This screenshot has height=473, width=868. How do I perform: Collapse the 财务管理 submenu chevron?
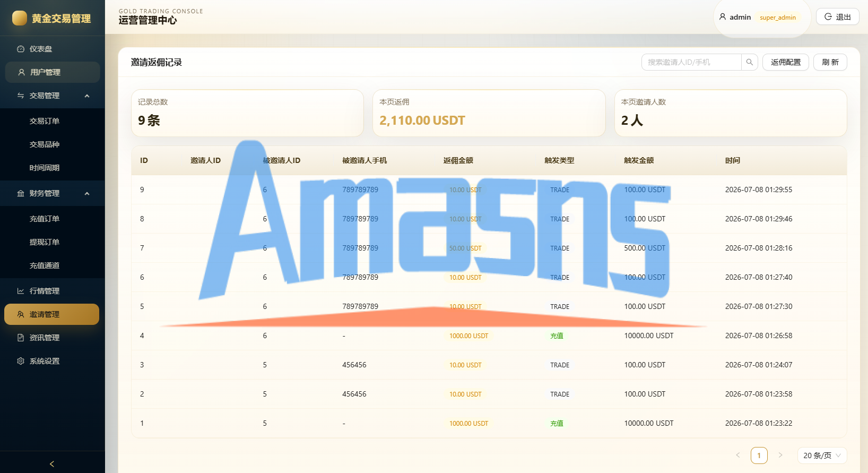point(87,193)
